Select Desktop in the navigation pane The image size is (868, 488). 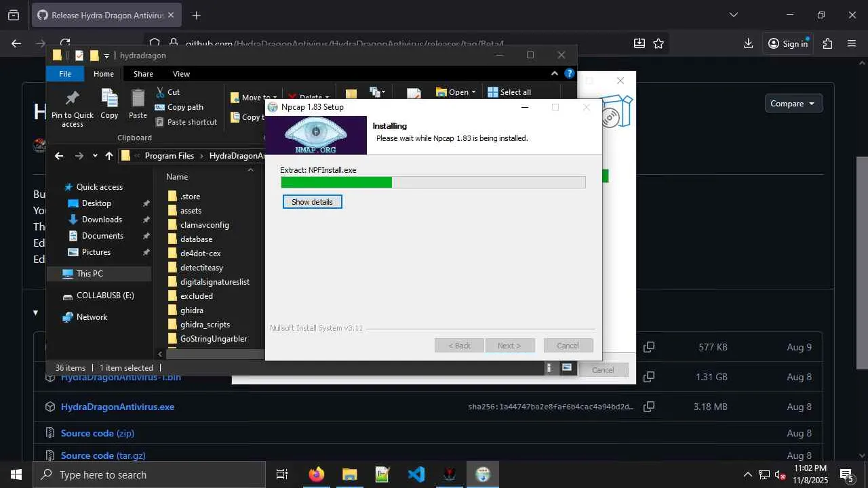pyautogui.click(x=96, y=203)
